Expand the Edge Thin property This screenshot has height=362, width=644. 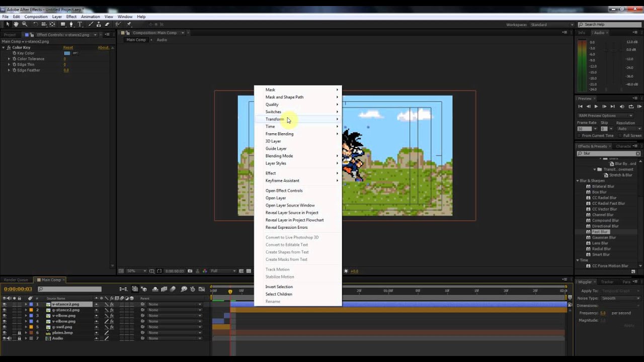pyautogui.click(x=9, y=64)
